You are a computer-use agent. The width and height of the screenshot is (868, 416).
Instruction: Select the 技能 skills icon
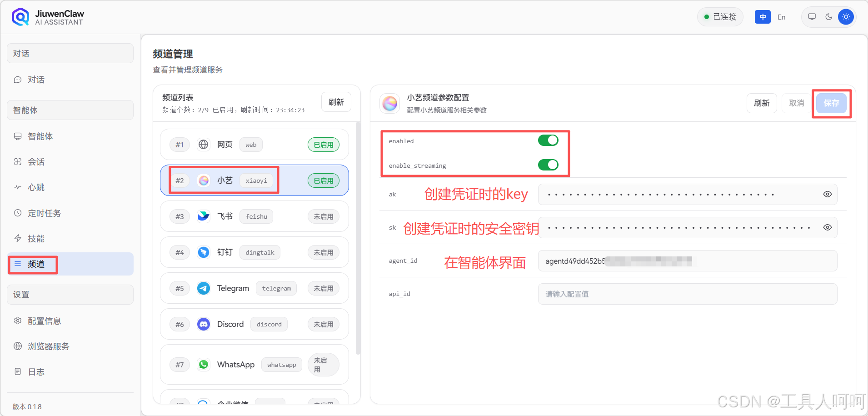pyautogui.click(x=17, y=238)
